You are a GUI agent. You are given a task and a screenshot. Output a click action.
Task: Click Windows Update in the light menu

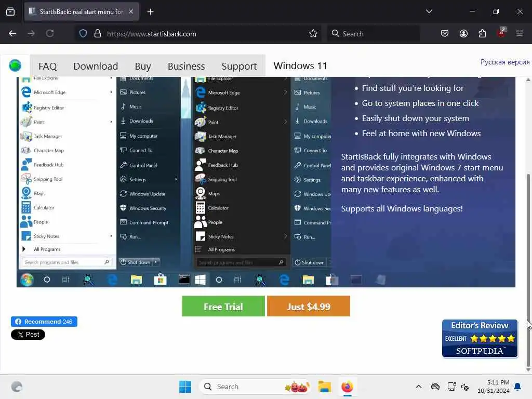[x=147, y=194]
